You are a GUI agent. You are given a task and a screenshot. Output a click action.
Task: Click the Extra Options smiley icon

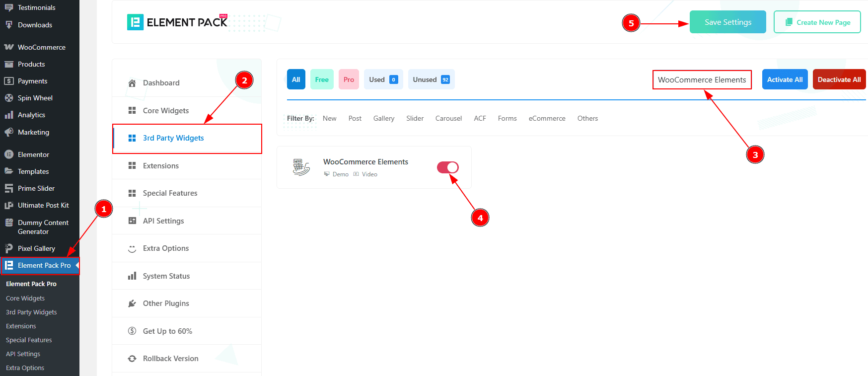[132, 248]
